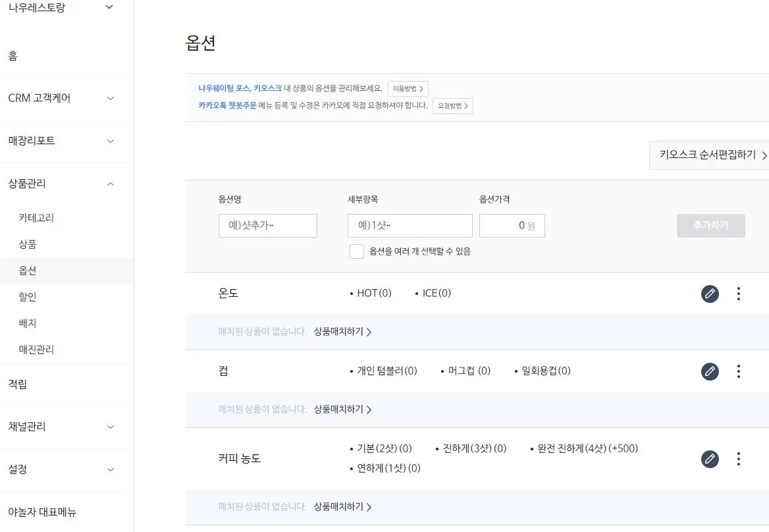Click 상품매치하기 link under 컵
Screen dimensions: 769x532
pos(342,410)
